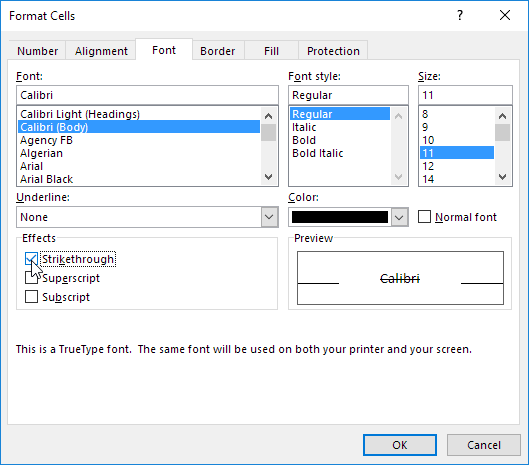Viewport: 529px width, 465px height.
Task: Click the Font name input field
Action: [x=147, y=95]
